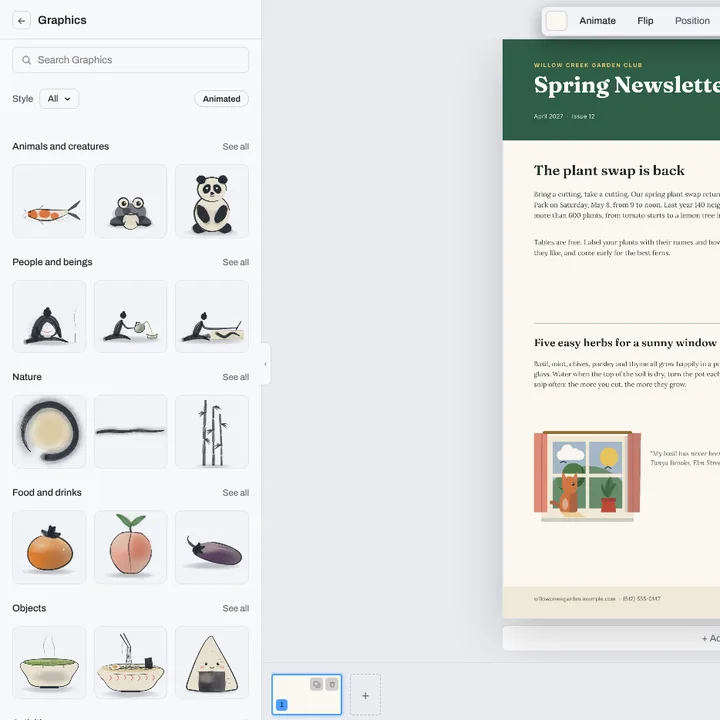Add a new page with the plus tile
The image size is (720, 720).
point(365,695)
